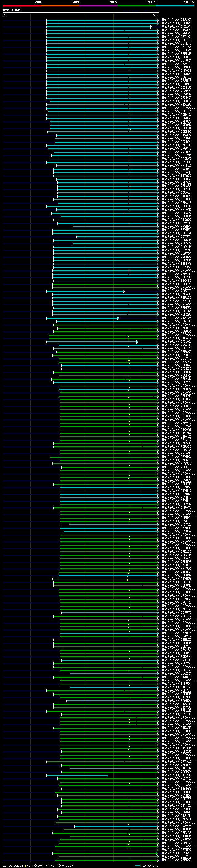Click the UniRef100_C5WQT0 hit label

[x=177, y=328]
